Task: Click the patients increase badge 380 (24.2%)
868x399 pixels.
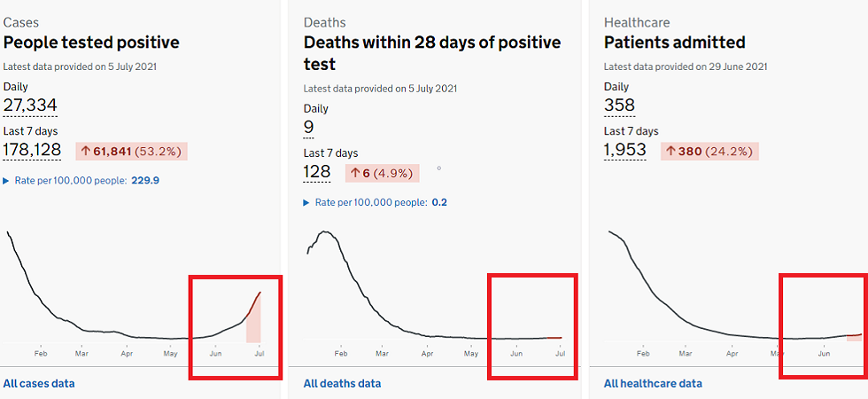Action: pos(711,152)
